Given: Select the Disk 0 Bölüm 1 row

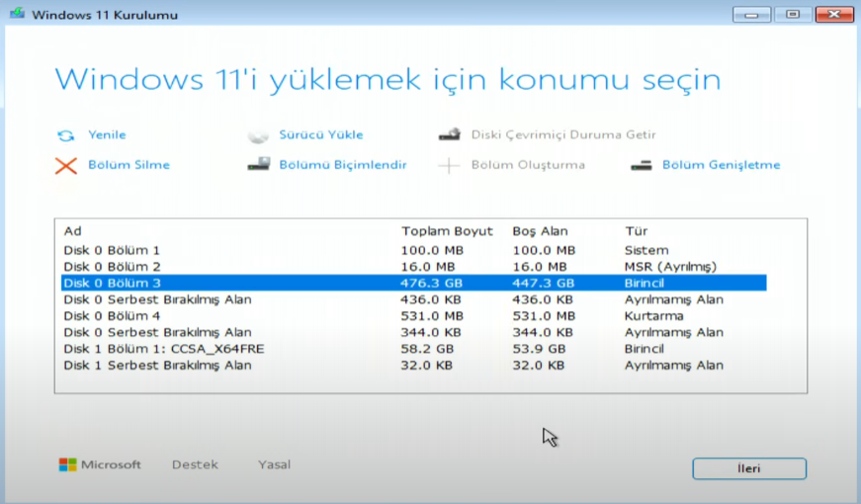Looking at the screenshot, I should click(x=414, y=250).
